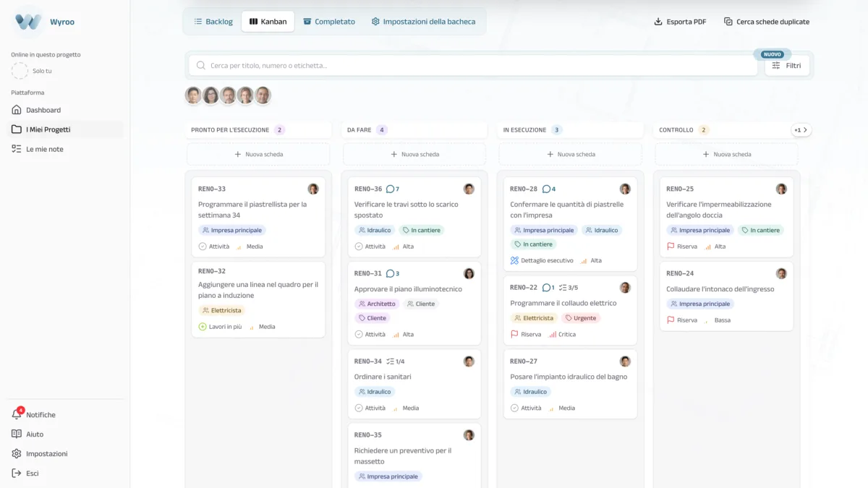868x488 pixels.
Task: Add Nuova scheda in Da fare column
Action: tap(414, 154)
